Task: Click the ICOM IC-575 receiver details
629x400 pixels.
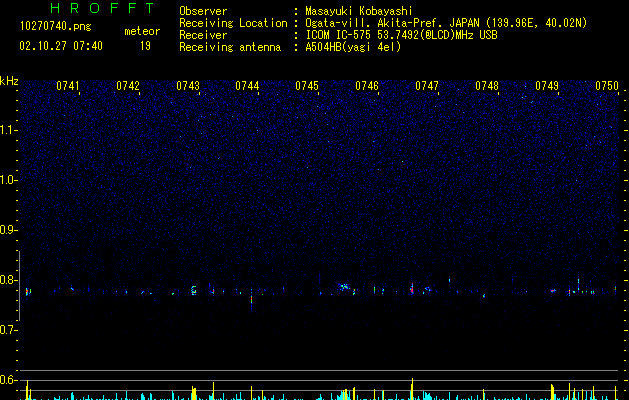Action: pos(401,35)
